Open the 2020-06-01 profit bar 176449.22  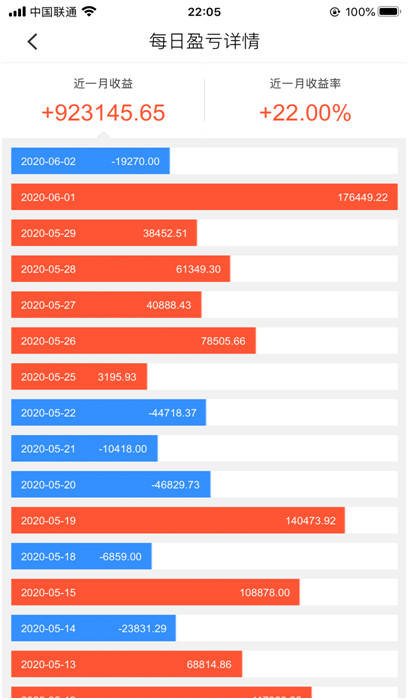pyautogui.click(x=204, y=197)
